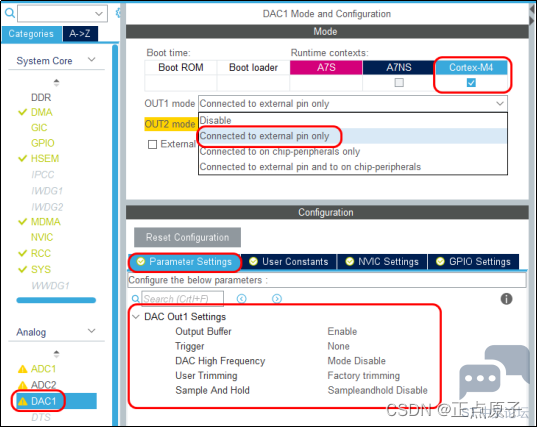538x428 pixels.
Task: Click the sort arrows under Analog
Action: [x=57, y=354]
